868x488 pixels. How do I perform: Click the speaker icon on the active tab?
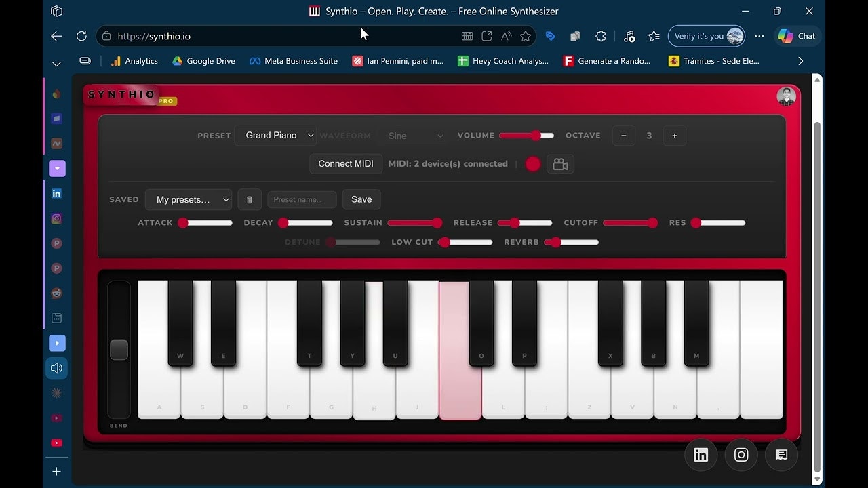coord(56,368)
